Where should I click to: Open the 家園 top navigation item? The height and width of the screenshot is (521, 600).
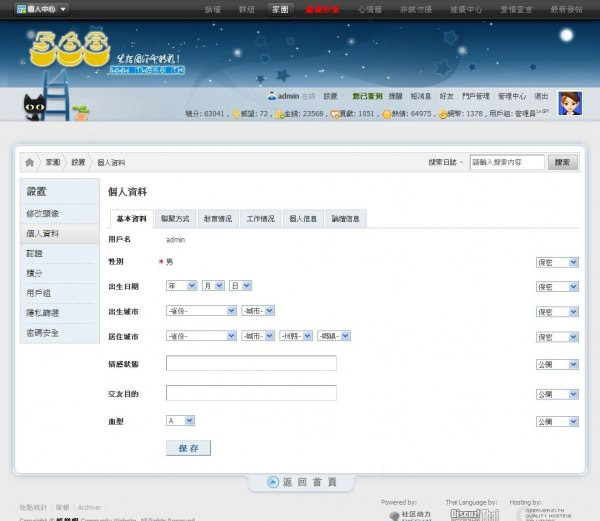280,9
